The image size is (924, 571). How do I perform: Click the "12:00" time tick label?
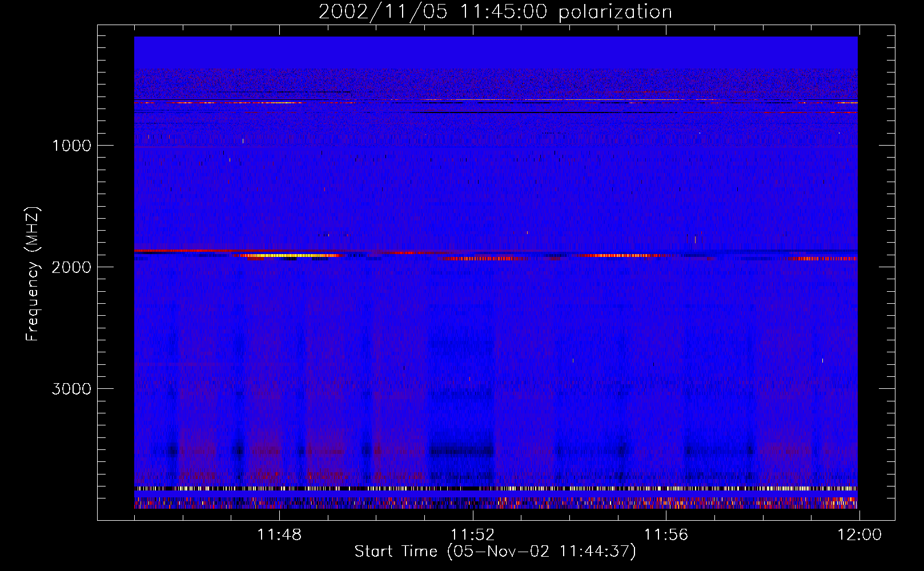859,535
